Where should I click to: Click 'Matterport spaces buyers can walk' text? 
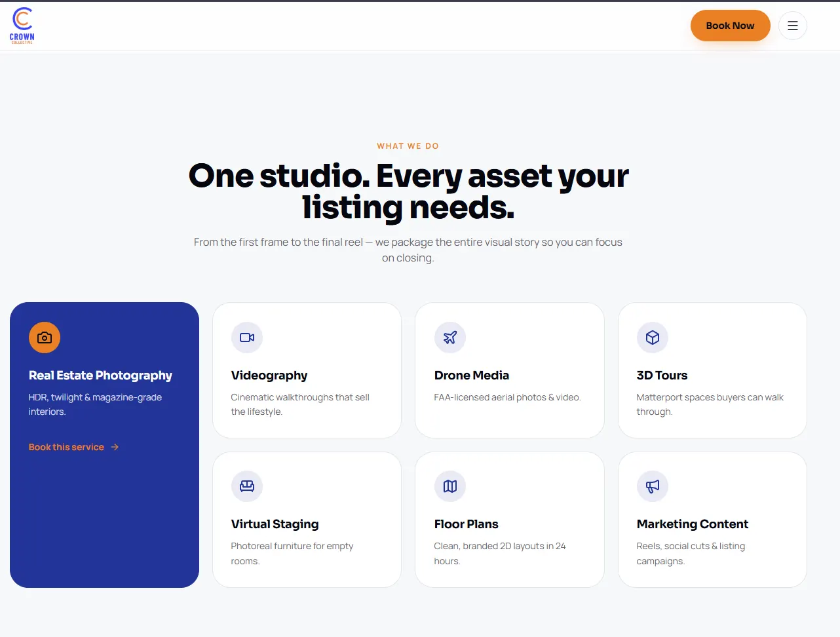(710, 404)
